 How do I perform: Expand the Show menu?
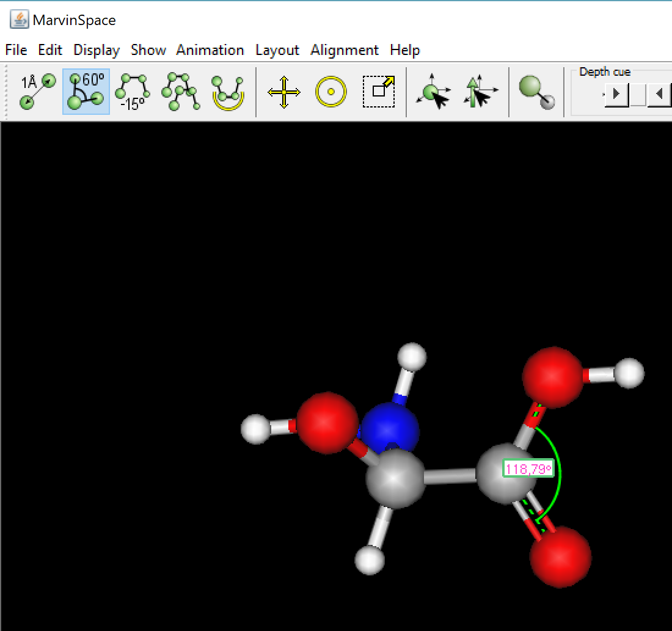[148, 50]
